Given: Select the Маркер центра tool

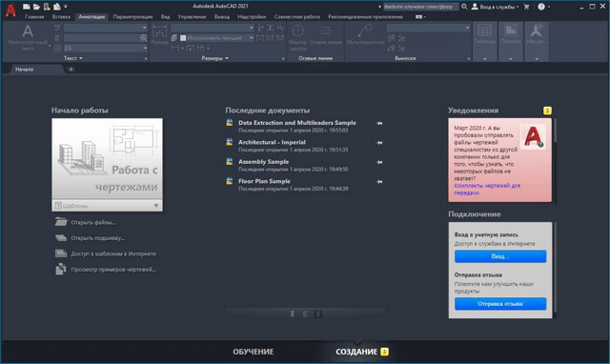Looking at the screenshot, I should click(298, 37).
